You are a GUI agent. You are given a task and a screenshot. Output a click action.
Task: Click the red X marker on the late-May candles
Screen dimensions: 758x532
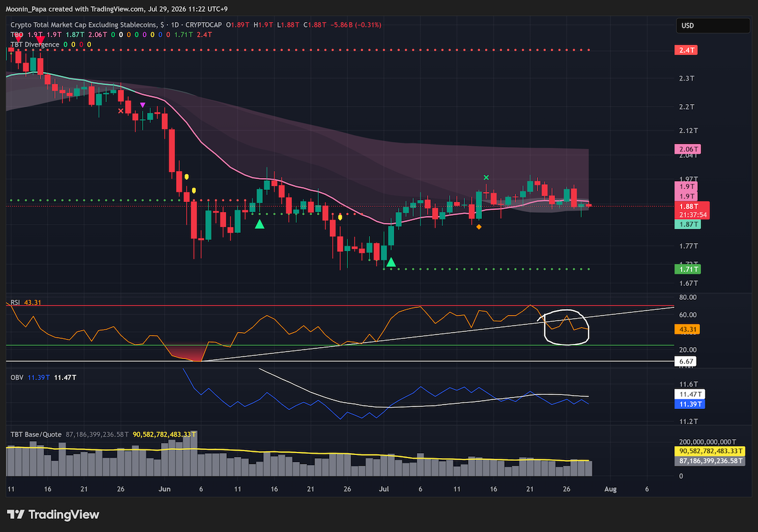pos(121,111)
